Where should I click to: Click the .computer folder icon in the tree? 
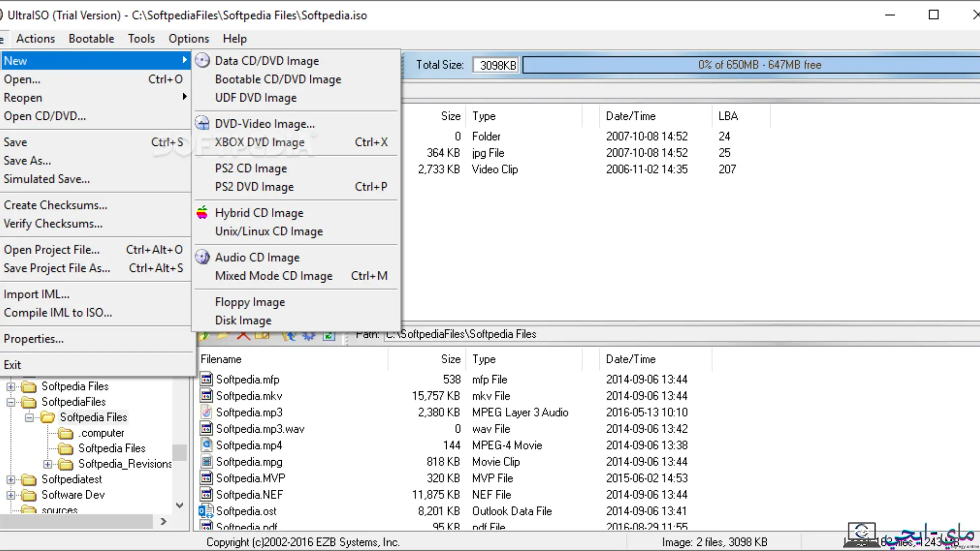(66, 433)
